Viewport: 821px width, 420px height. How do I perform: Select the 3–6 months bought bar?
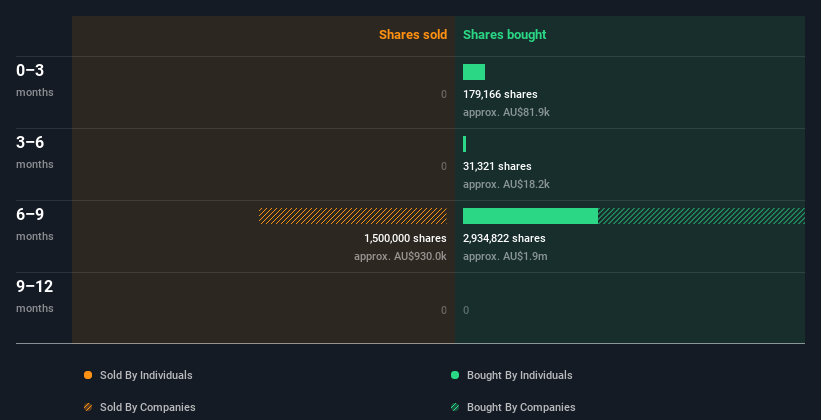(464, 144)
